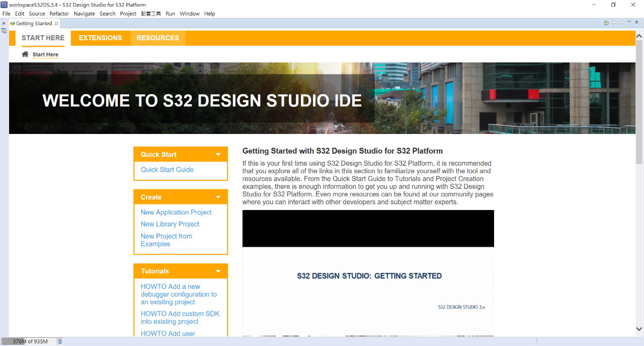Collapse the Create section arrow
The height and width of the screenshot is (346, 644).
point(218,197)
